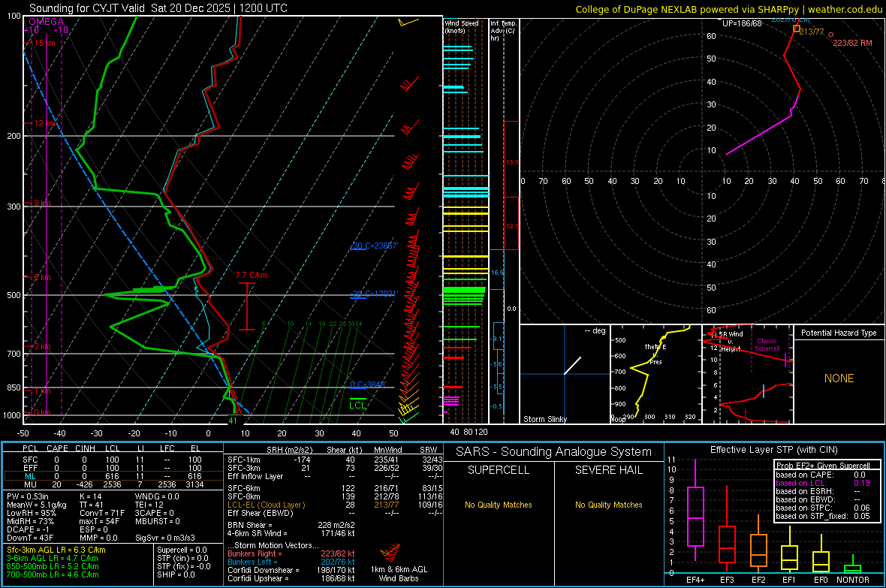Click the 'Sounding for CYJT Valid' title text

(88, 8)
